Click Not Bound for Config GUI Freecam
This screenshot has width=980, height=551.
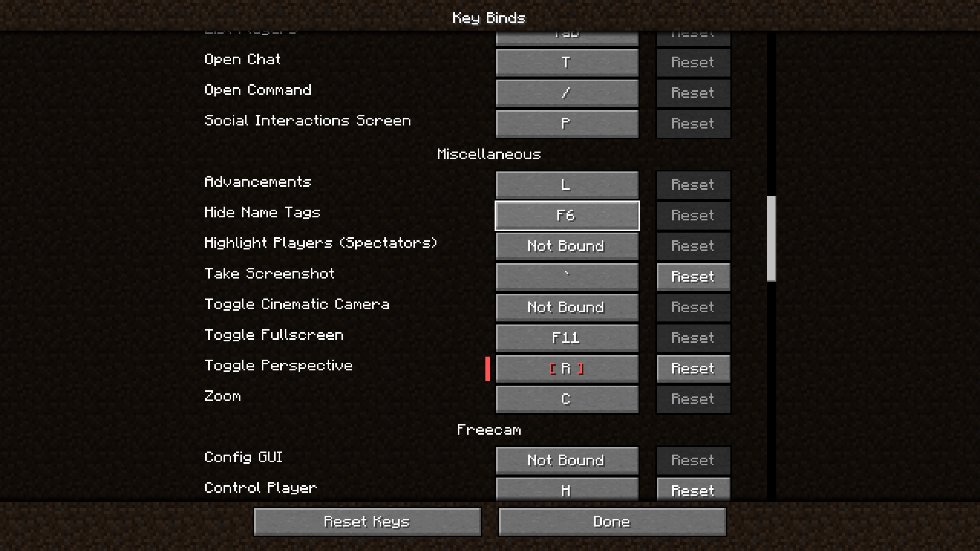[x=566, y=460]
